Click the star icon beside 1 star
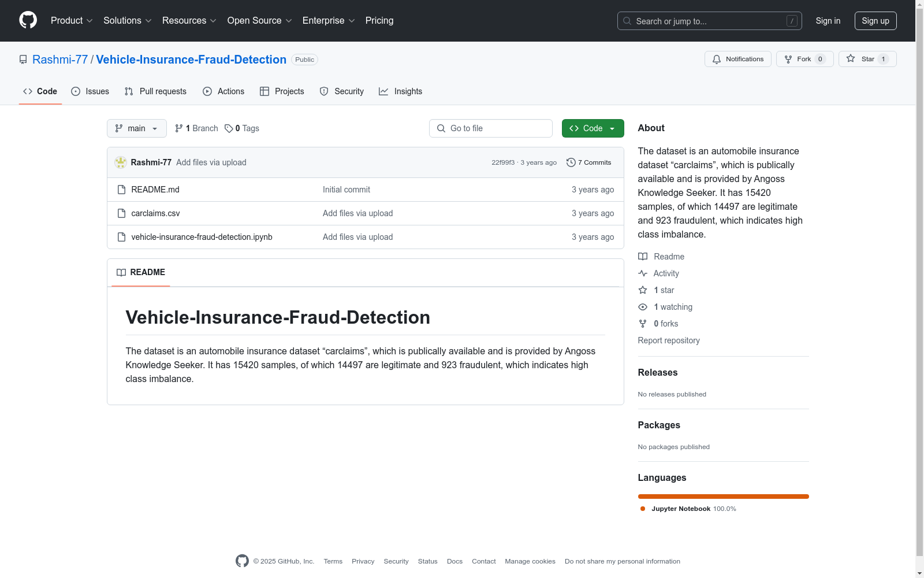Screen dimensions: 924x578 [x=643, y=290]
